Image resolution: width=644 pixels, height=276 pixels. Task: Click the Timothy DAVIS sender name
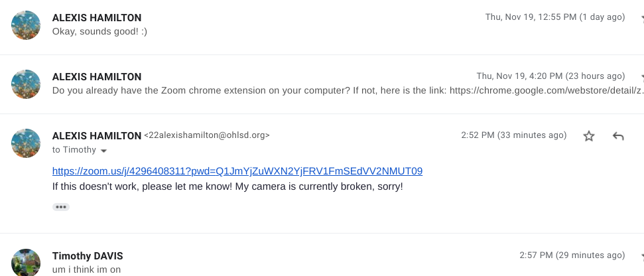pos(88,256)
